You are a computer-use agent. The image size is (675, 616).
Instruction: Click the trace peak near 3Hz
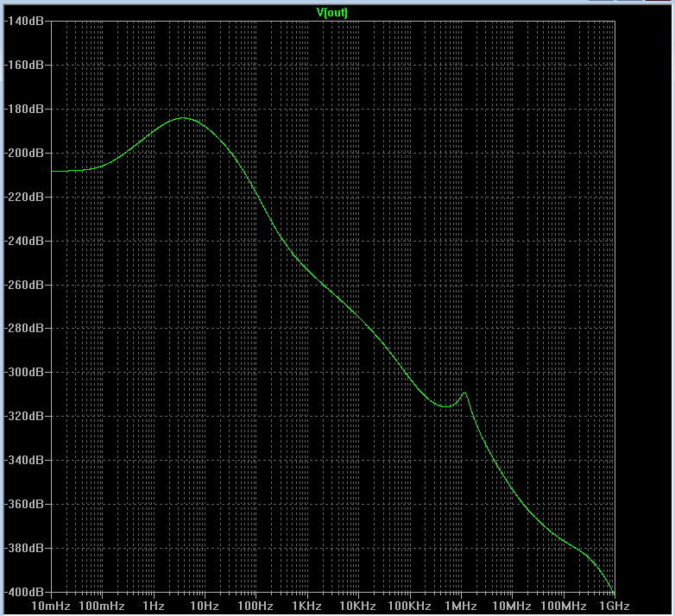point(183,117)
